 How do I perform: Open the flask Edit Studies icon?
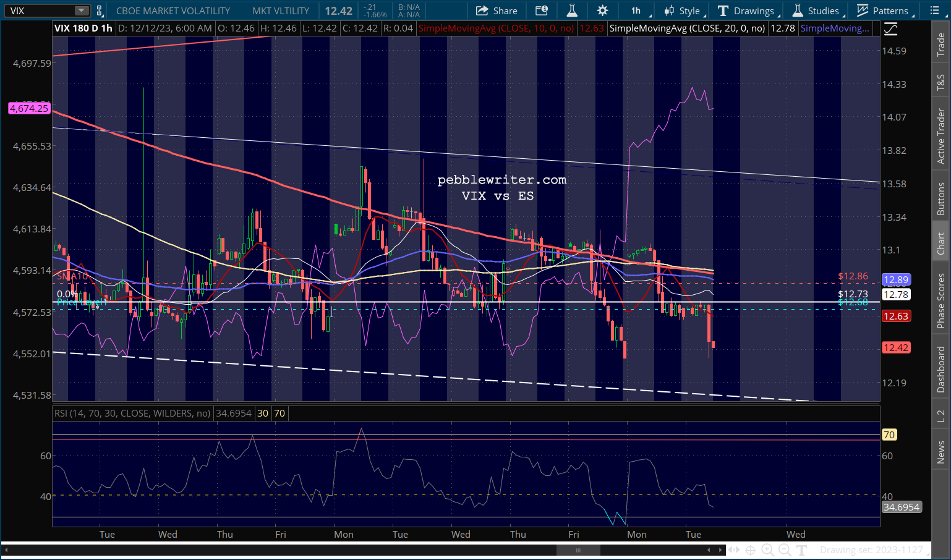point(572,11)
